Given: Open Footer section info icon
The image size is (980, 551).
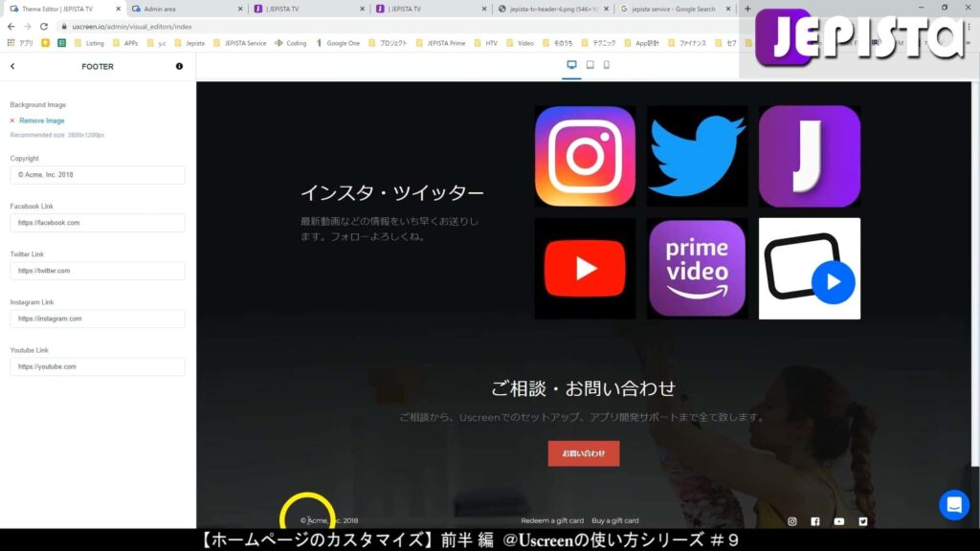Looking at the screenshot, I should pos(179,66).
